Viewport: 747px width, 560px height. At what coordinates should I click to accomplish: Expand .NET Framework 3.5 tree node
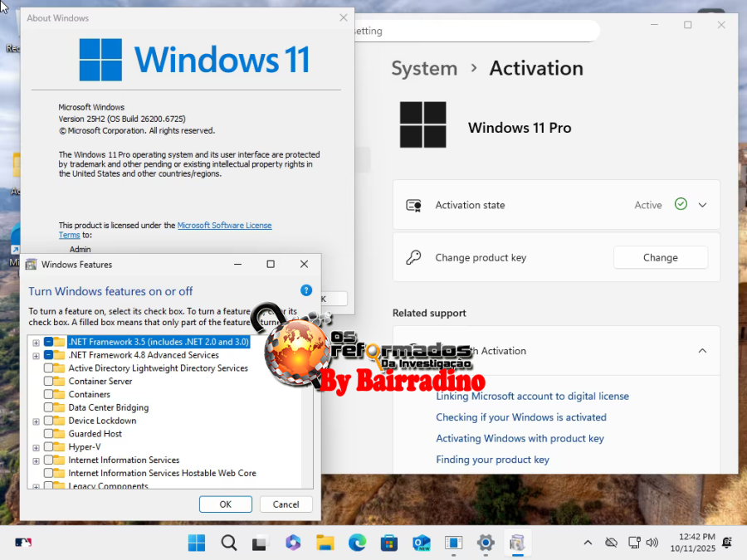36,343
